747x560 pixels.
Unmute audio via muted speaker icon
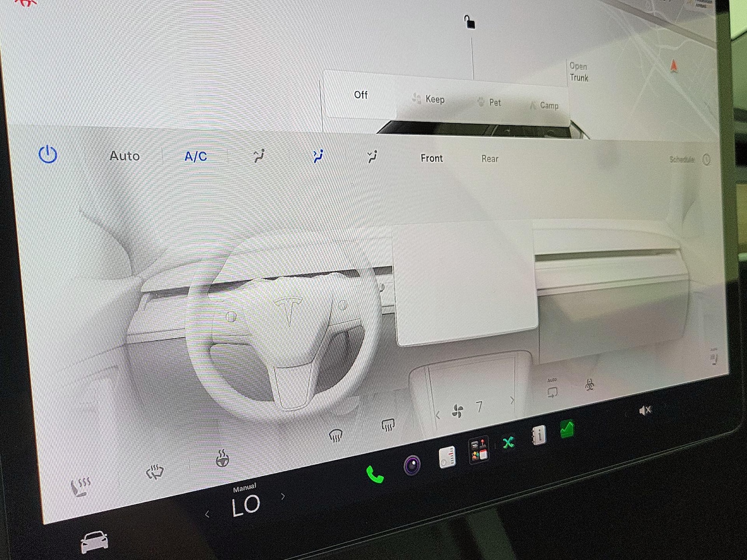coord(645,410)
